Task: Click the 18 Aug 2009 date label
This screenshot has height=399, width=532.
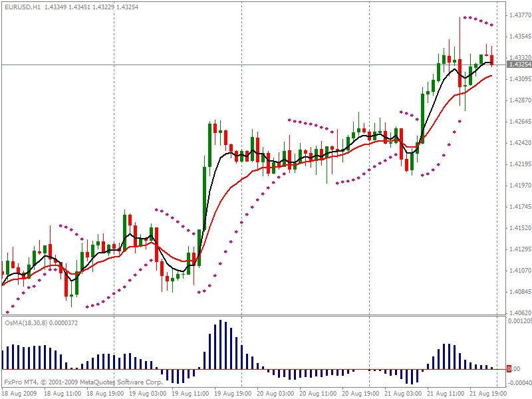Action: click(x=20, y=394)
